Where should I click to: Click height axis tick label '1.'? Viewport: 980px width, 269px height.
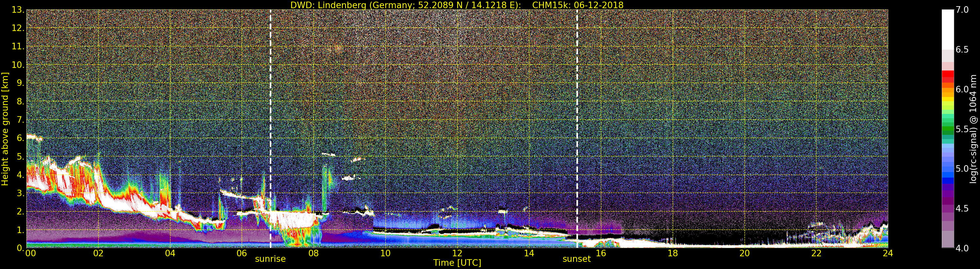[x=21, y=230]
